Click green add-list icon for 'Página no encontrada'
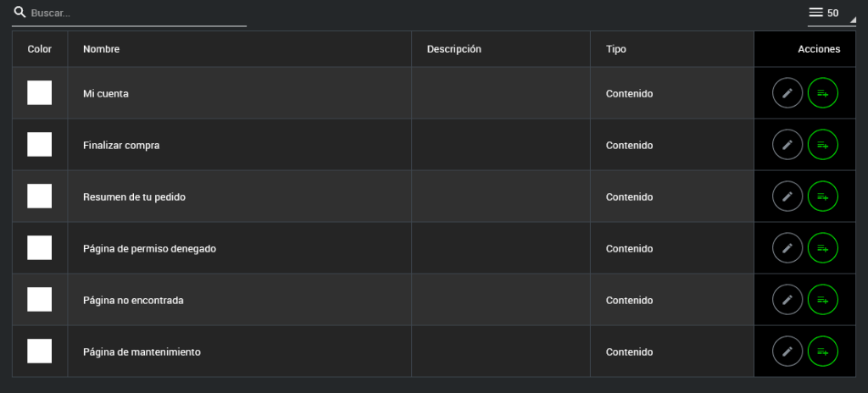The height and width of the screenshot is (393, 868). (x=822, y=300)
